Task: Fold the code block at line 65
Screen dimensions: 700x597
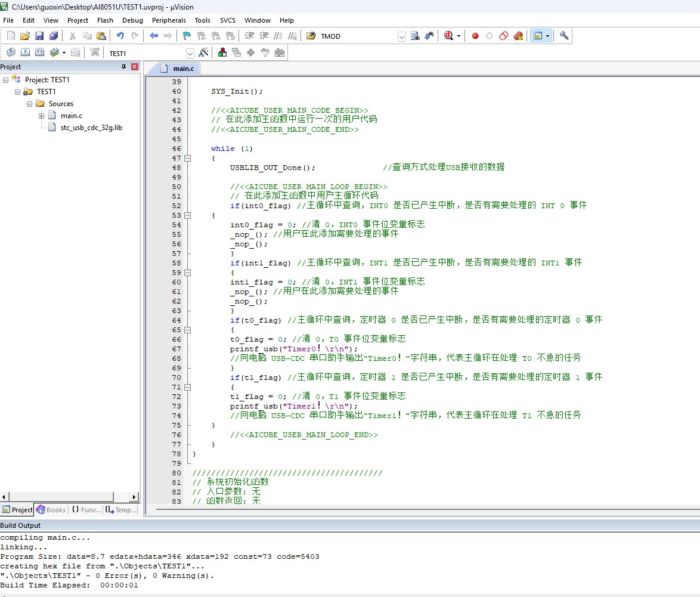Action: tap(187, 330)
